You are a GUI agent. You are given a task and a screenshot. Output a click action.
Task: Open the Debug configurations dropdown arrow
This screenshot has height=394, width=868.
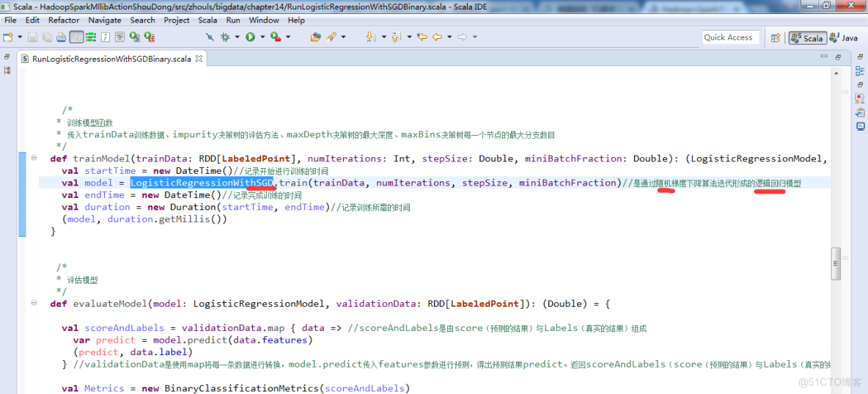tap(237, 37)
